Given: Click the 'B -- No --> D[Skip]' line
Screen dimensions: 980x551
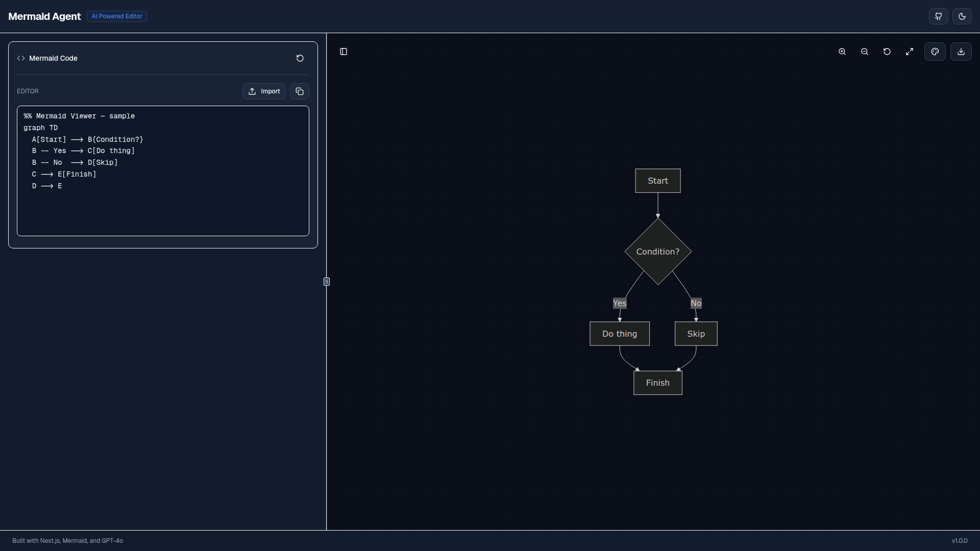Looking at the screenshot, I should click(x=75, y=162).
